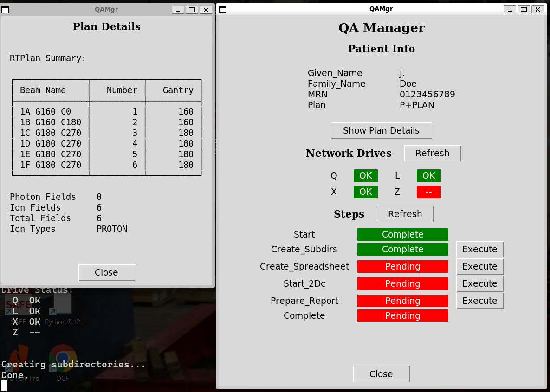Select beam row 1A G160 C0 in the table

pos(50,111)
